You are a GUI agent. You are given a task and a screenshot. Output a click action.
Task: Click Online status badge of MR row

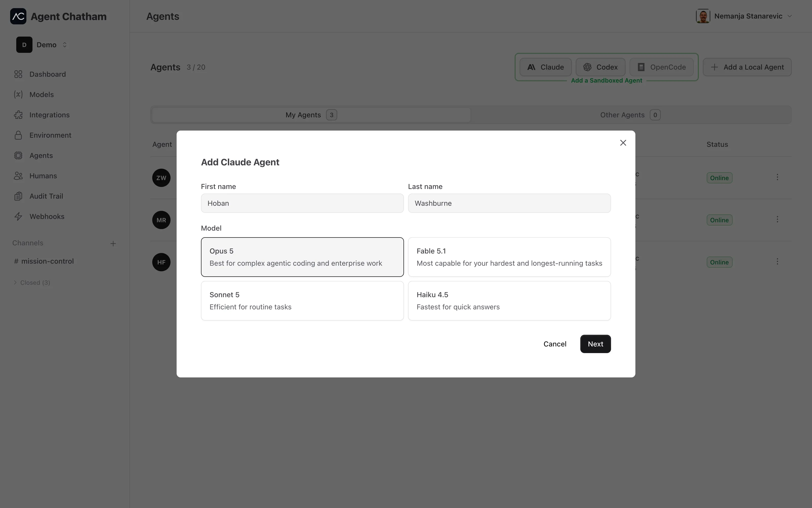[x=719, y=220]
